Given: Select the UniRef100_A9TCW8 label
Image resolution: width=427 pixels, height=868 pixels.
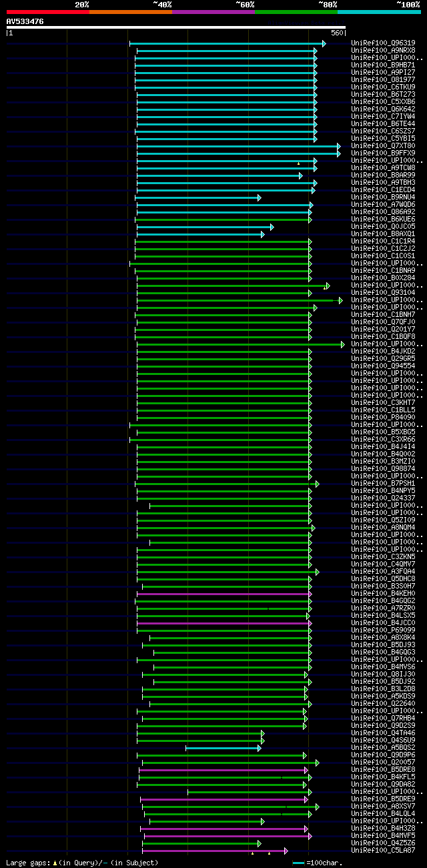Looking at the screenshot, I should click(x=383, y=168).
